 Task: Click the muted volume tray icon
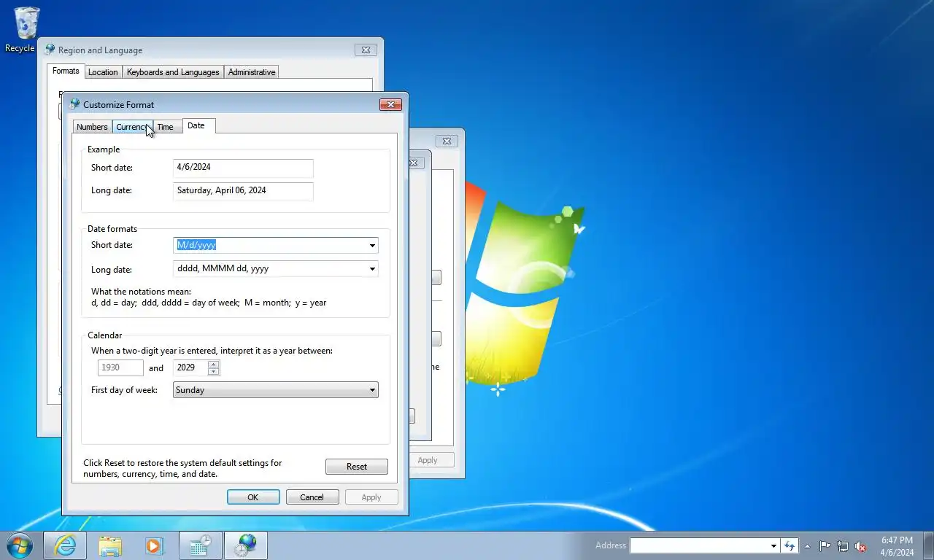(x=860, y=545)
